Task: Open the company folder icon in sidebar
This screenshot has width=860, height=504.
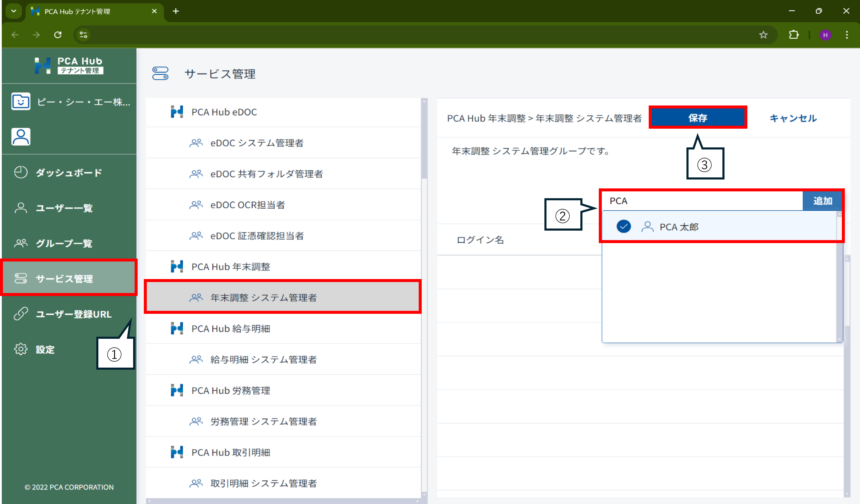Action: [x=21, y=101]
